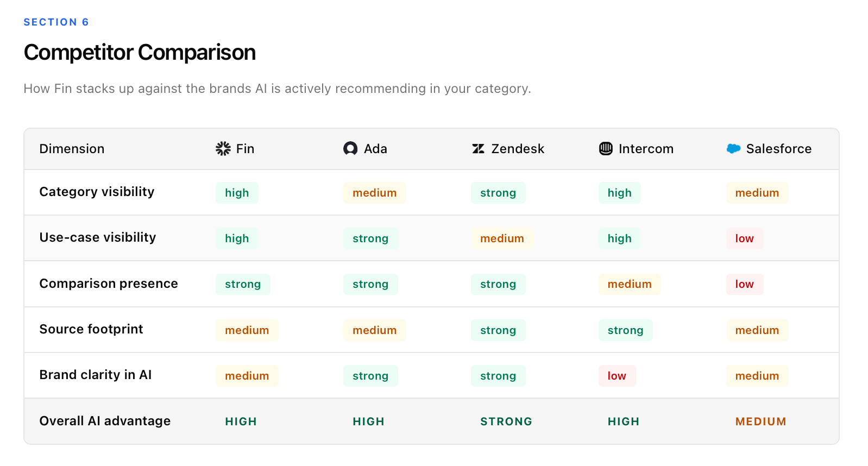Select Fin's medium Source footprint badge
868x466 pixels.
pos(247,330)
